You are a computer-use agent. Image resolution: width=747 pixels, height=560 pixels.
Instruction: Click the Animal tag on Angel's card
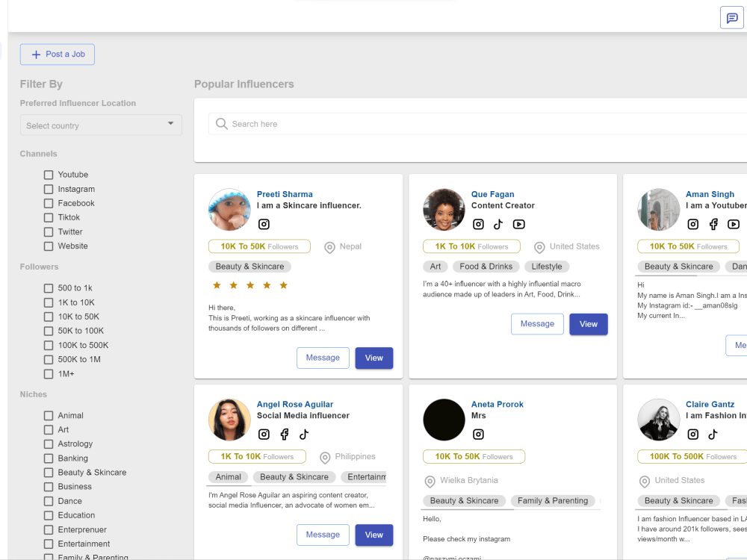[x=228, y=477]
